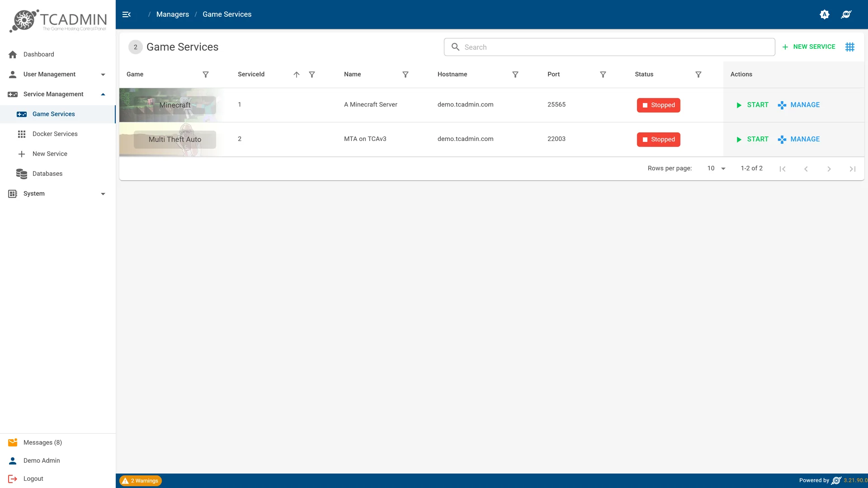This screenshot has height=488, width=868.
Task: Filter the Port column
Action: click(603, 75)
